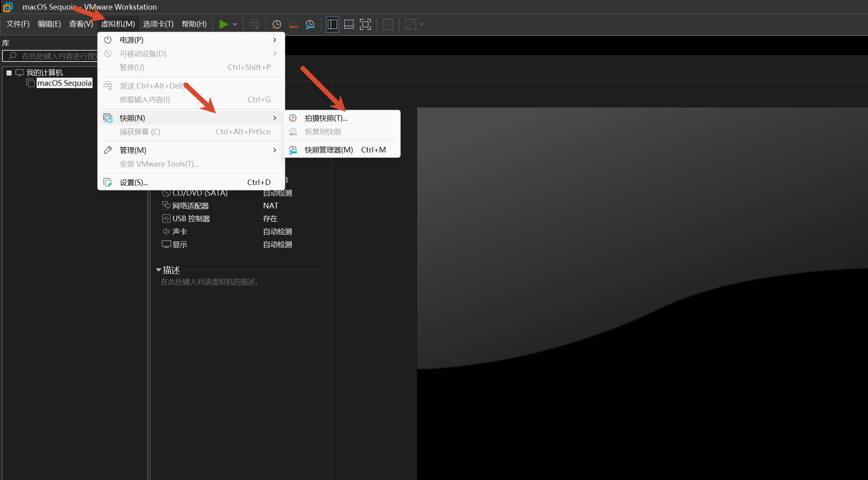Click the 存在 value for USB 控制器
The width and height of the screenshot is (868, 480).
(270, 218)
